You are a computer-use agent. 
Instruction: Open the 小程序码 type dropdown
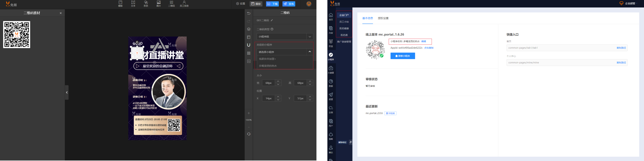tap(285, 37)
